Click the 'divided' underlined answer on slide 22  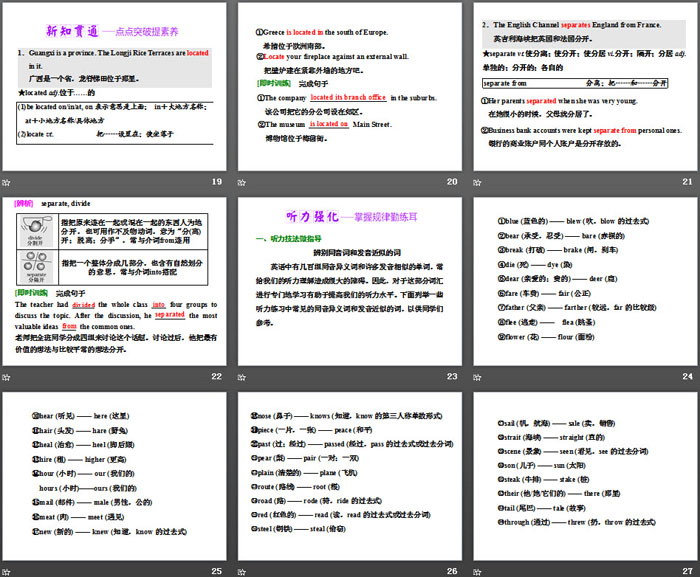[x=83, y=305]
